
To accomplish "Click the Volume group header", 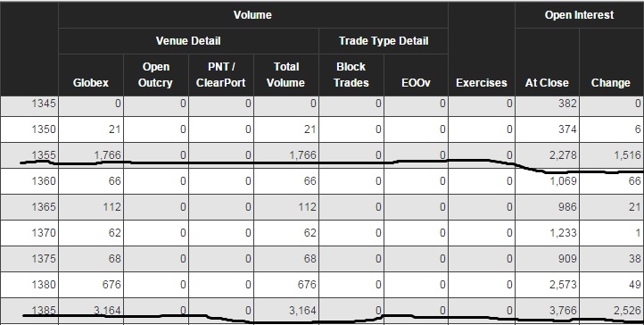I will click(252, 15).
